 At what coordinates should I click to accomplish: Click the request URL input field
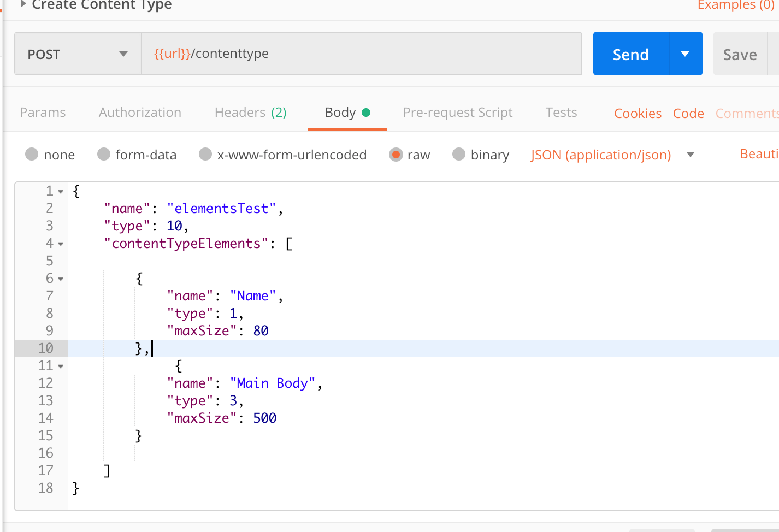coord(361,54)
